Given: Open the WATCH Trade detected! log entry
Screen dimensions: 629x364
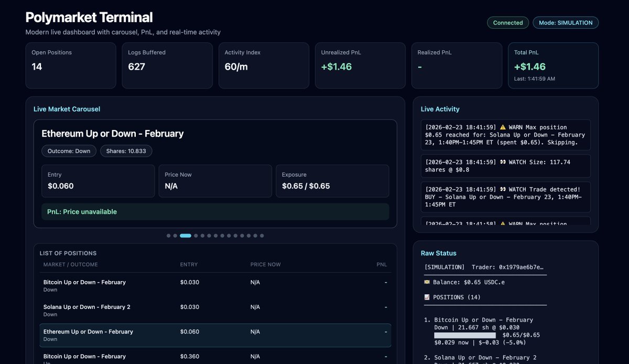Looking at the screenshot, I should point(506,197).
